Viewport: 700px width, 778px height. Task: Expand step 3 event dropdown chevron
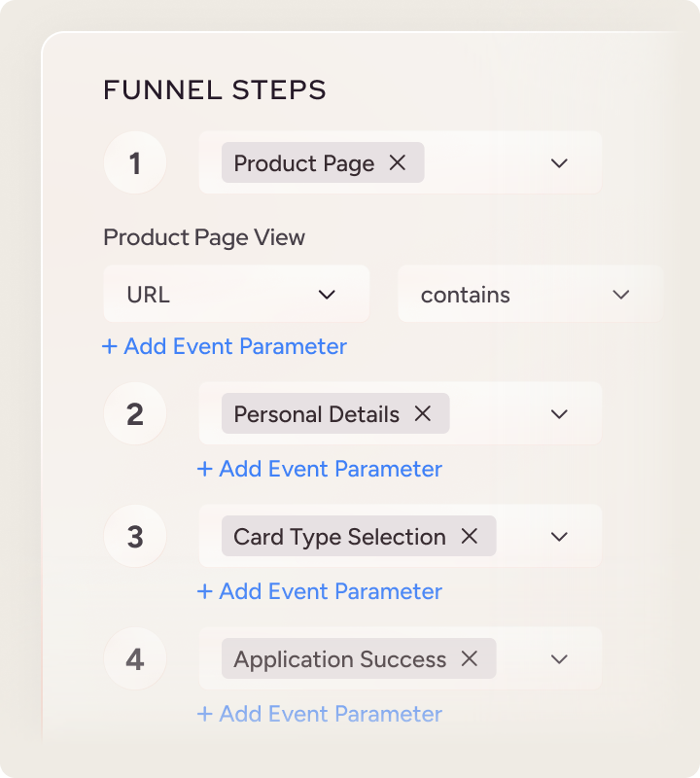click(559, 537)
